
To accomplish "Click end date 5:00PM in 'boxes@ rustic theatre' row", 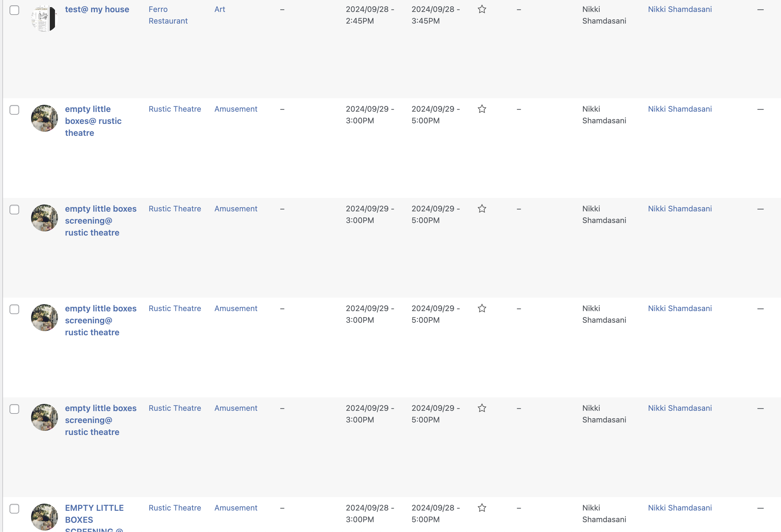I will click(436, 115).
